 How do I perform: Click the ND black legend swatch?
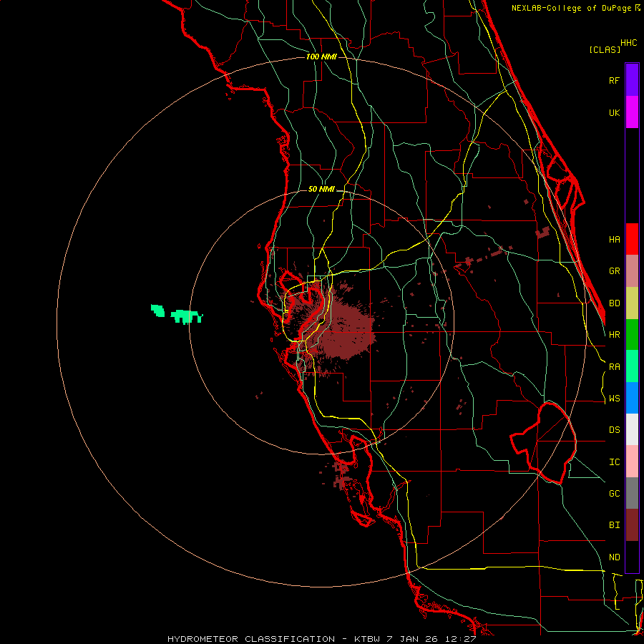(632, 557)
